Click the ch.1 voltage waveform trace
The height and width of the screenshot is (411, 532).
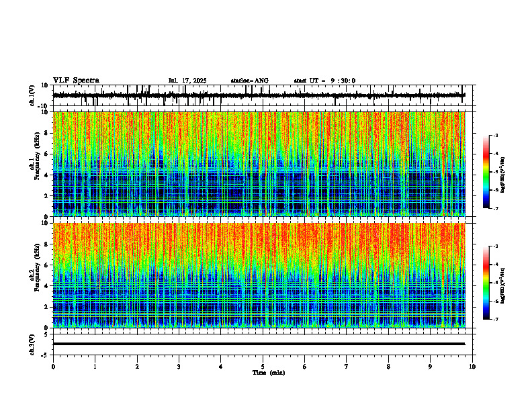tap(259, 95)
